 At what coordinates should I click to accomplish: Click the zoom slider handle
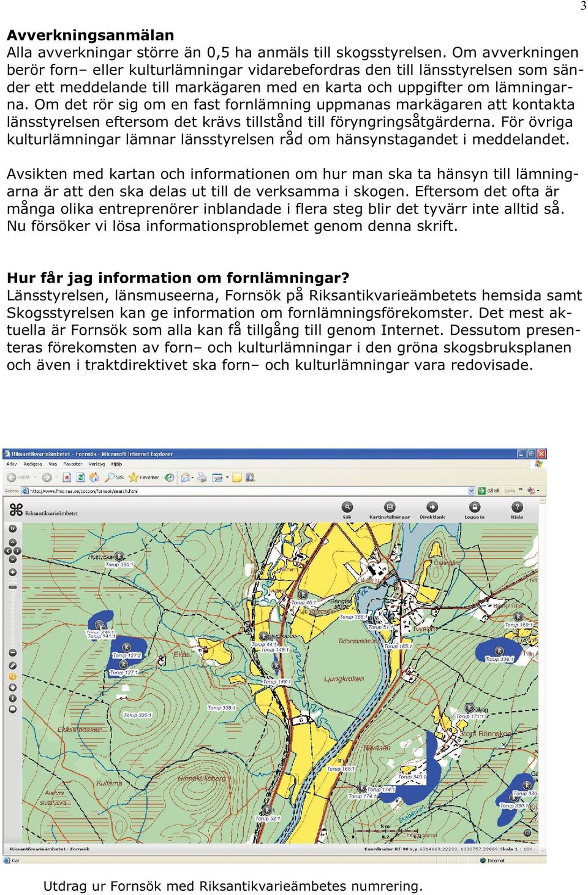[12, 587]
